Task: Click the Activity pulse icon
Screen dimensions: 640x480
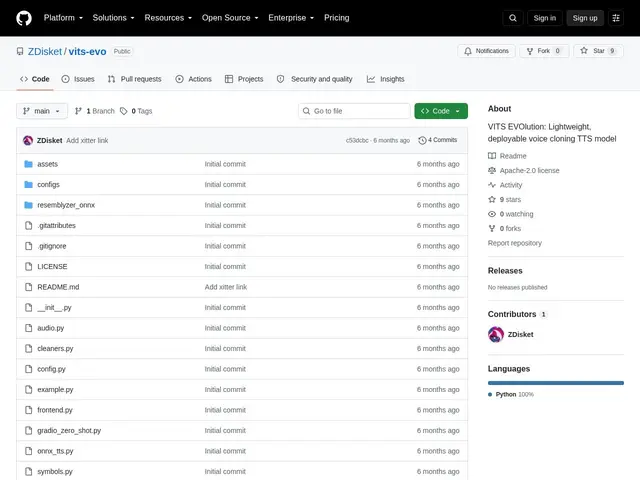Action: pyautogui.click(x=492, y=185)
